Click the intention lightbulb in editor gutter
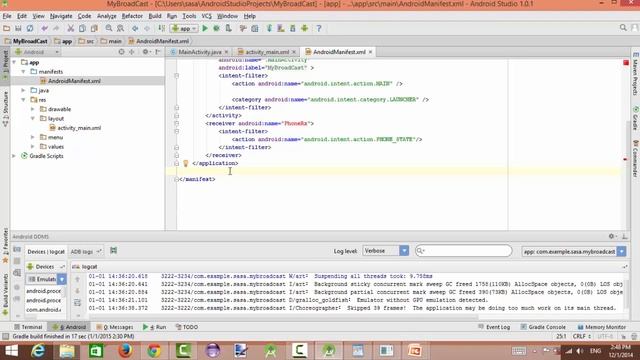 click(x=185, y=163)
